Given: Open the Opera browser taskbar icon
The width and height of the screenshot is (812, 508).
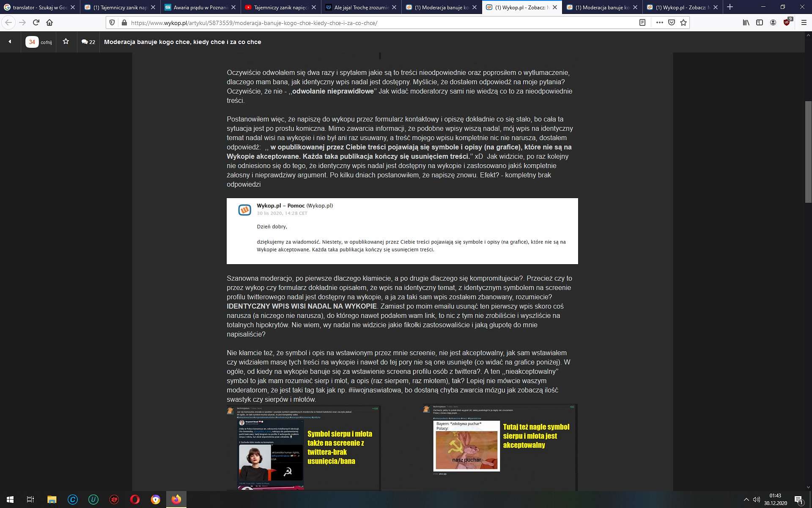Looking at the screenshot, I should pyautogui.click(x=134, y=500).
